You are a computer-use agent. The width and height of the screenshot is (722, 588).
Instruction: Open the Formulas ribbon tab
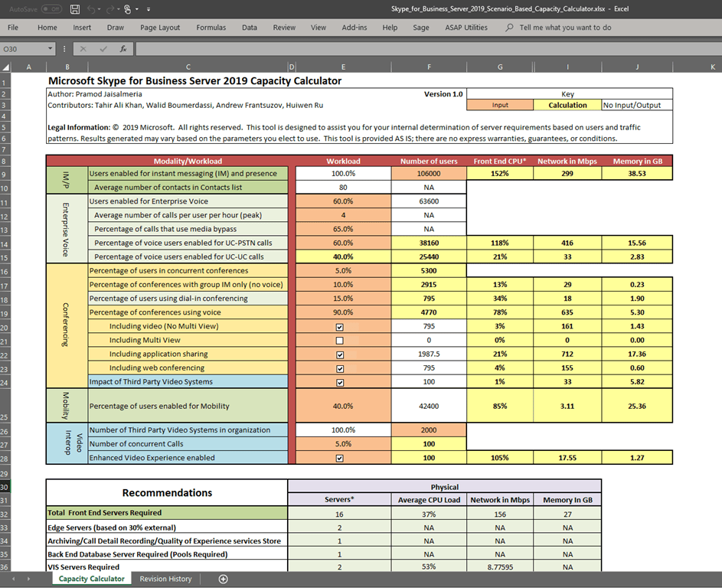coord(211,28)
